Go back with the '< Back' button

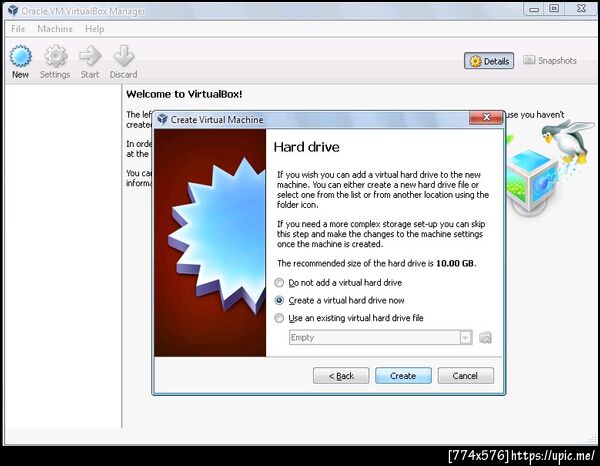coord(341,376)
